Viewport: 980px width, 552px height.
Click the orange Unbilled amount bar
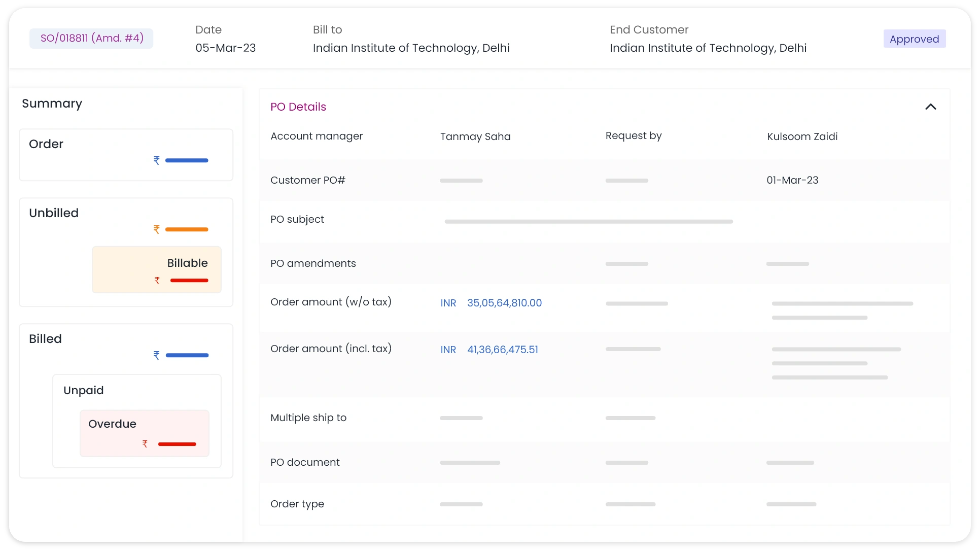(x=187, y=229)
